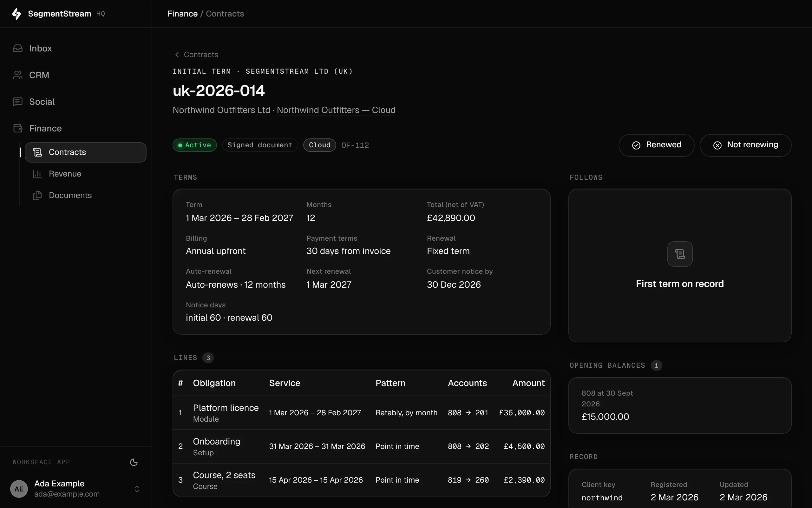This screenshot has height=508, width=812.
Task: Toggle dark mode moon icon
Action: coord(134,462)
